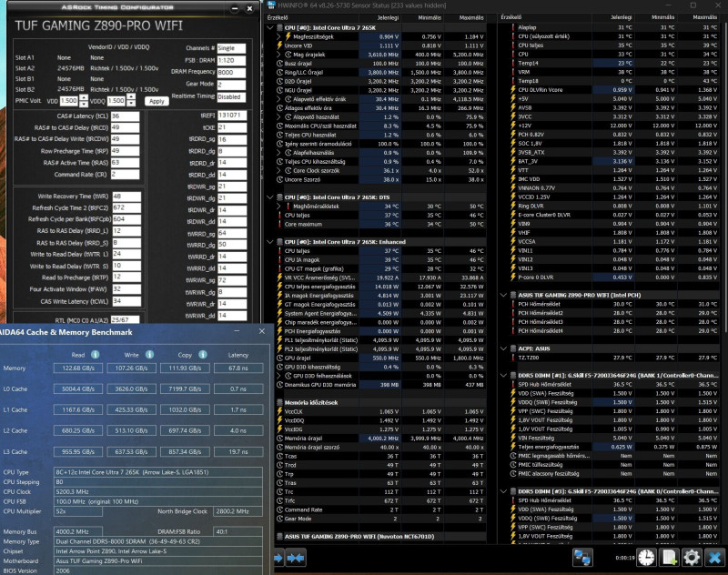Click the Realtime Timing field showing Disabled
The height and width of the screenshot is (575, 728).
click(231, 97)
